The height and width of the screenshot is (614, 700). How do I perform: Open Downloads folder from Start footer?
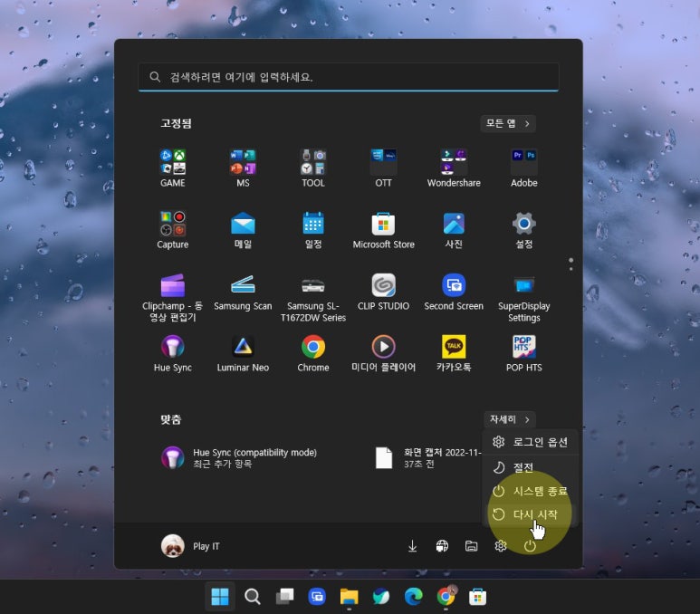(x=413, y=546)
